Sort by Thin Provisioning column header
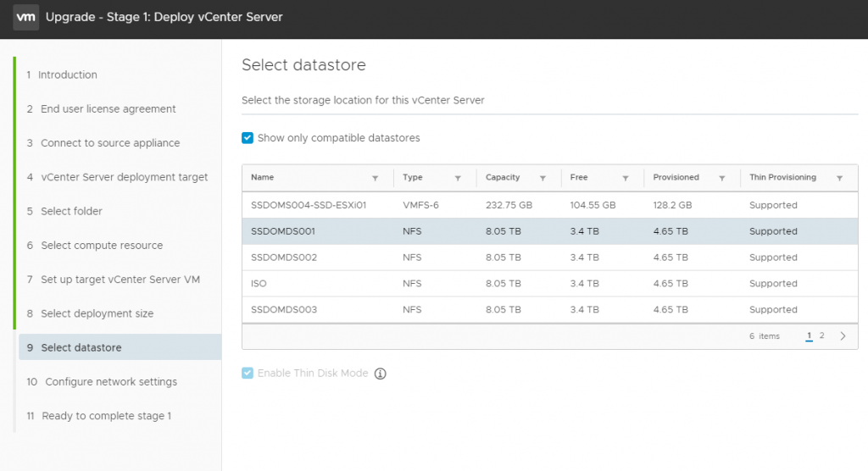The image size is (868, 471). 782,177
